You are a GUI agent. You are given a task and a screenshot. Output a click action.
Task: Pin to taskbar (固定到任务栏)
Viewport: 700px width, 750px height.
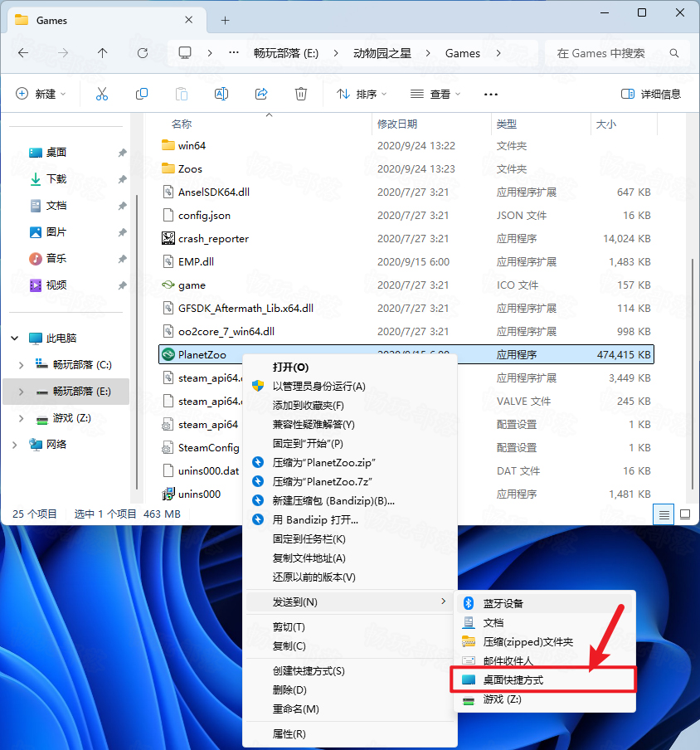pos(349,539)
